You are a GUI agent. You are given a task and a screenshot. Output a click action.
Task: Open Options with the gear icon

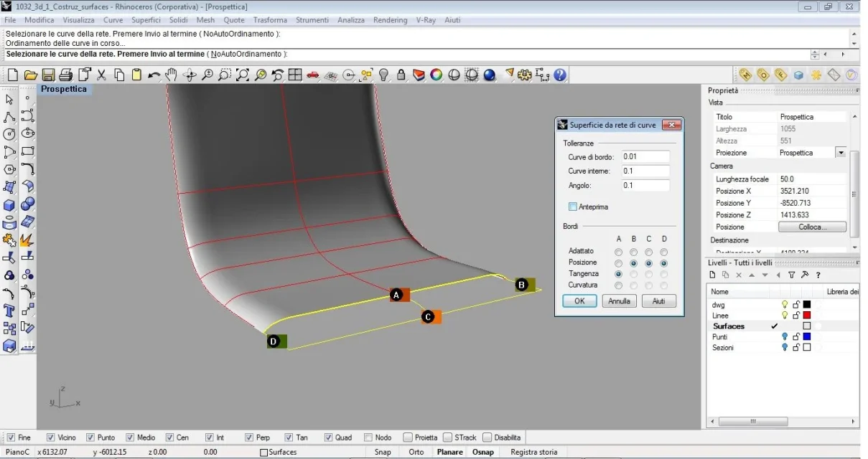525,75
